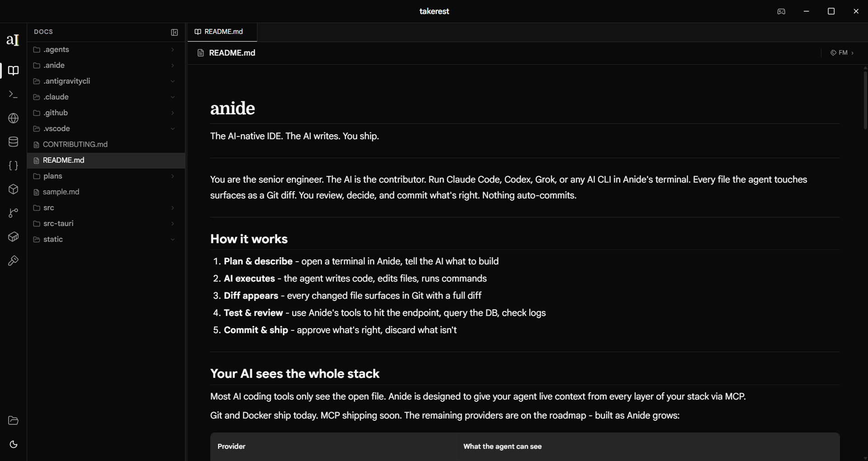Open the Git branch icon
868x461 pixels.
(x=13, y=213)
